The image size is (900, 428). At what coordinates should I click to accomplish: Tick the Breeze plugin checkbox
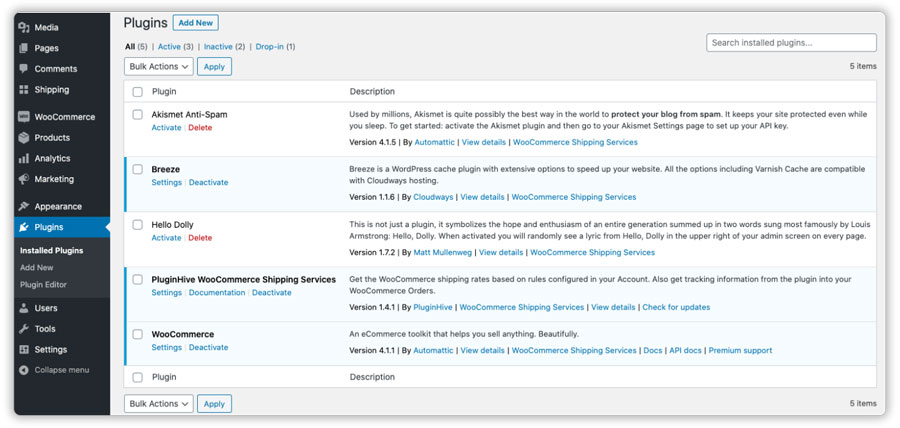[x=138, y=169]
